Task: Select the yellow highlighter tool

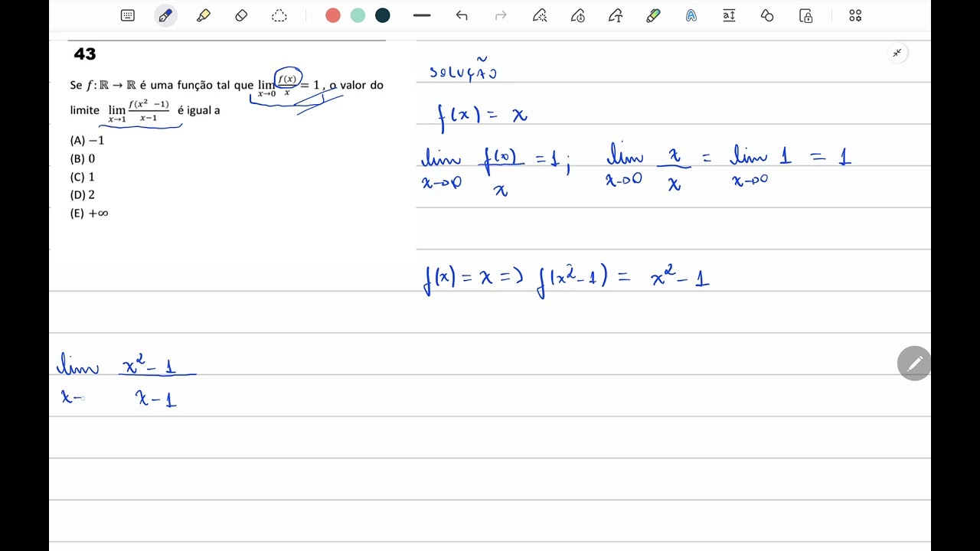Action: (204, 15)
